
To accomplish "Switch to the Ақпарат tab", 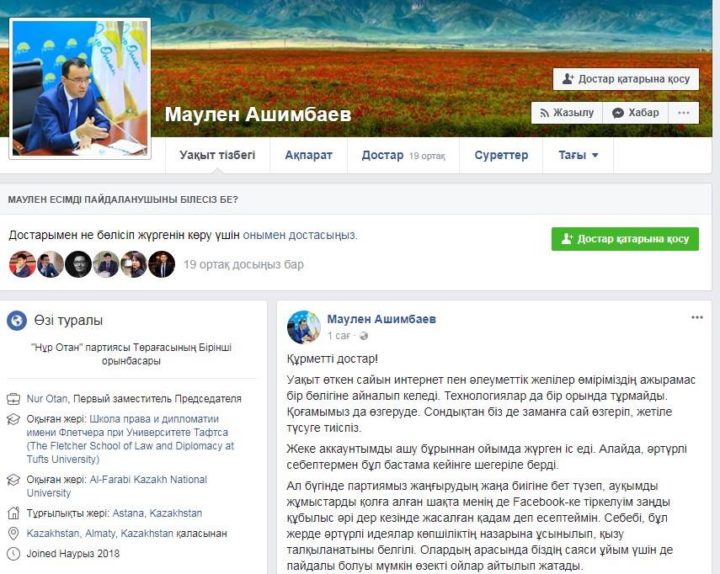I will pyautogui.click(x=309, y=155).
